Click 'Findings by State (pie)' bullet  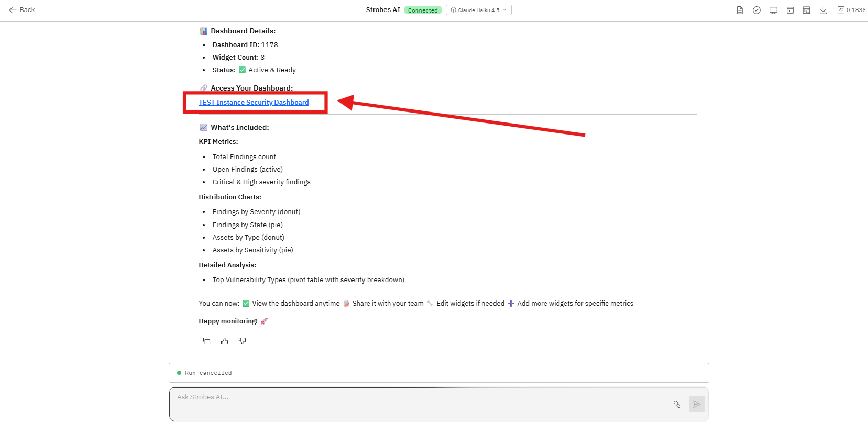(248, 225)
